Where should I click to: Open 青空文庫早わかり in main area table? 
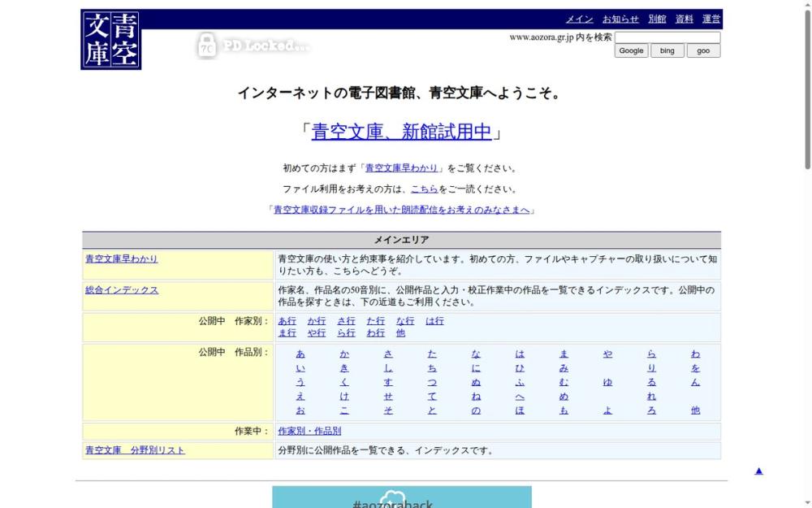[x=121, y=258]
